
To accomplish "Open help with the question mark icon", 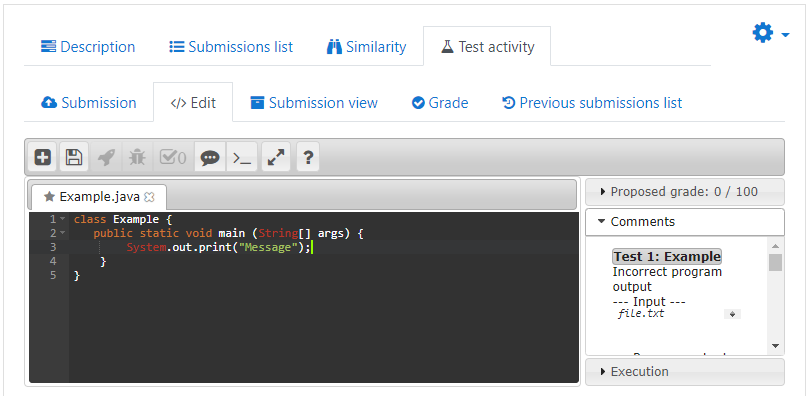I will coord(308,157).
